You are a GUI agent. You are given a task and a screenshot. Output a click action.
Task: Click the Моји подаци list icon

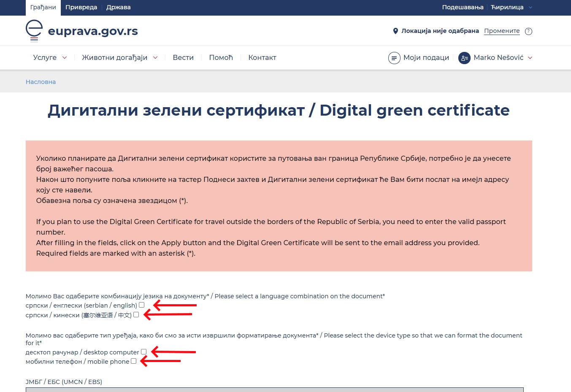tap(394, 58)
